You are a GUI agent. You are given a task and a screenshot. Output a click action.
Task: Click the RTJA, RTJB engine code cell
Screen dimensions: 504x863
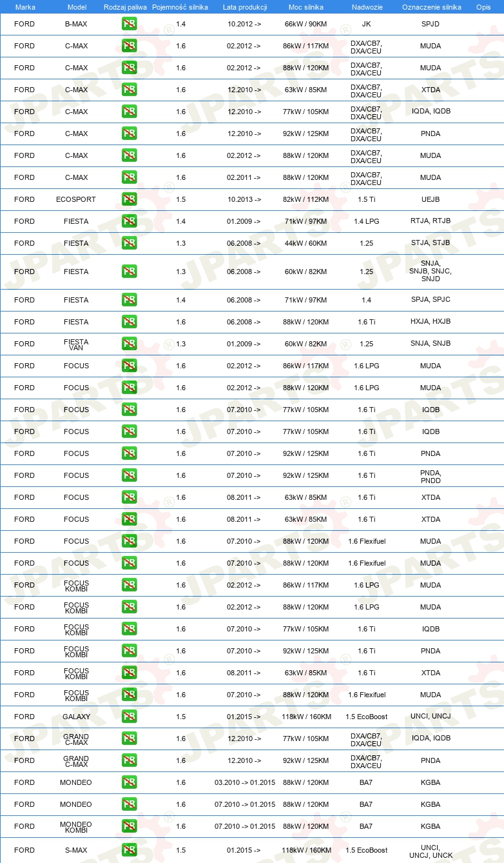(431, 221)
